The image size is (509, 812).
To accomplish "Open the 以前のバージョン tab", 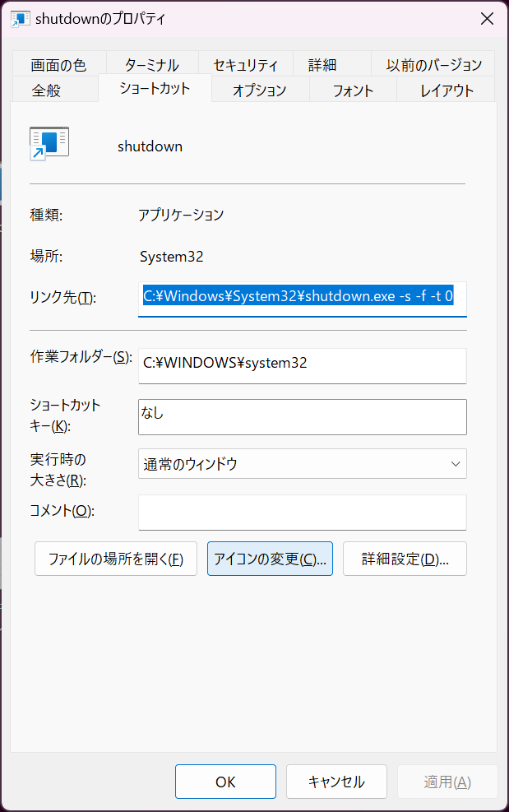I will pos(433,63).
